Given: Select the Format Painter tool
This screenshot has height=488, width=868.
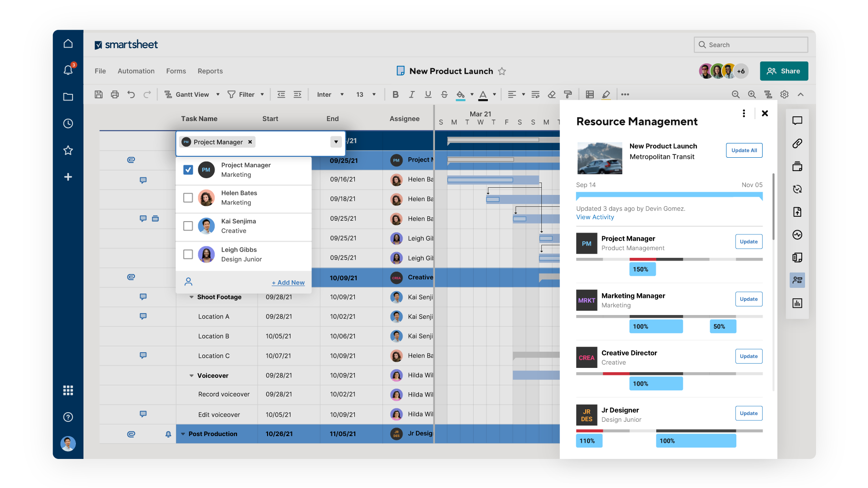Looking at the screenshot, I should [568, 94].
